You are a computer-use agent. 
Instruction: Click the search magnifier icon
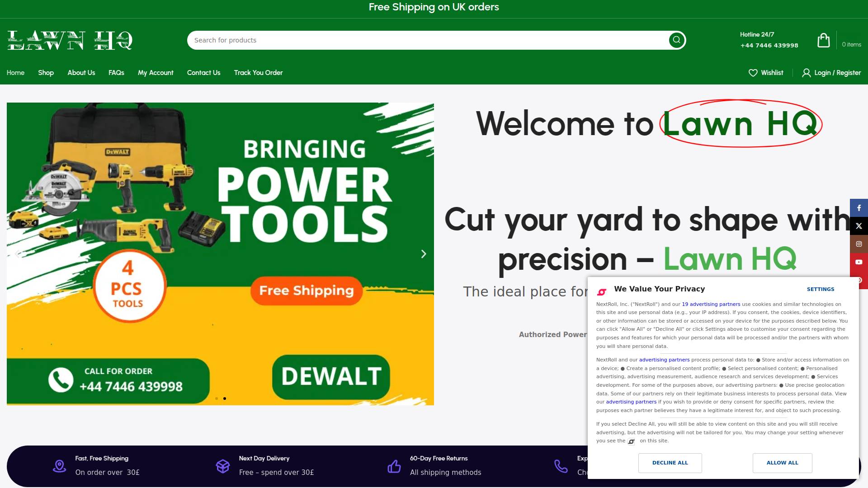(676, 40)
